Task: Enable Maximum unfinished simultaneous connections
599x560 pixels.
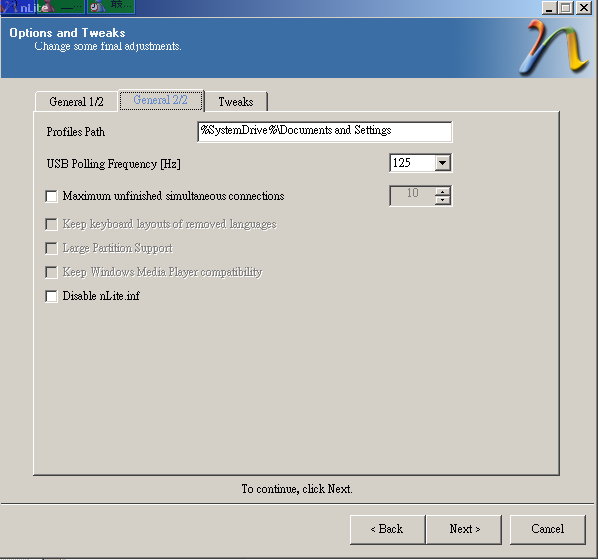Action: (x=51, y=196)
